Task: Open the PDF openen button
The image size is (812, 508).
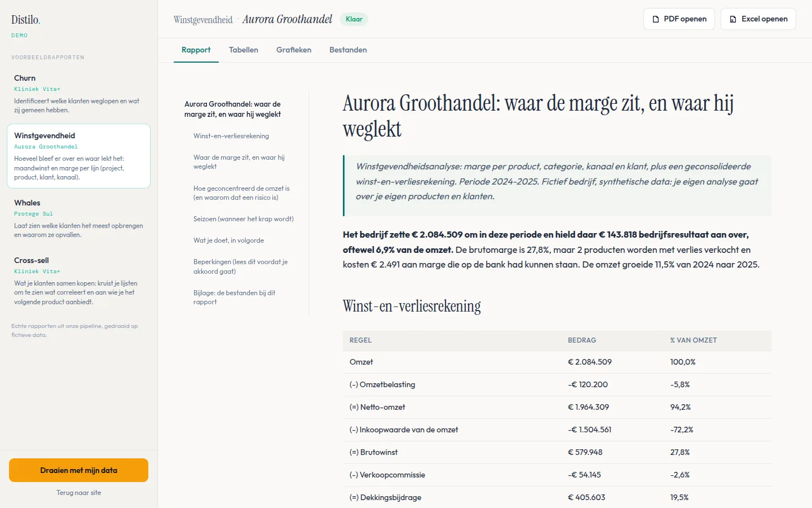Action: [x=679, y=19]
